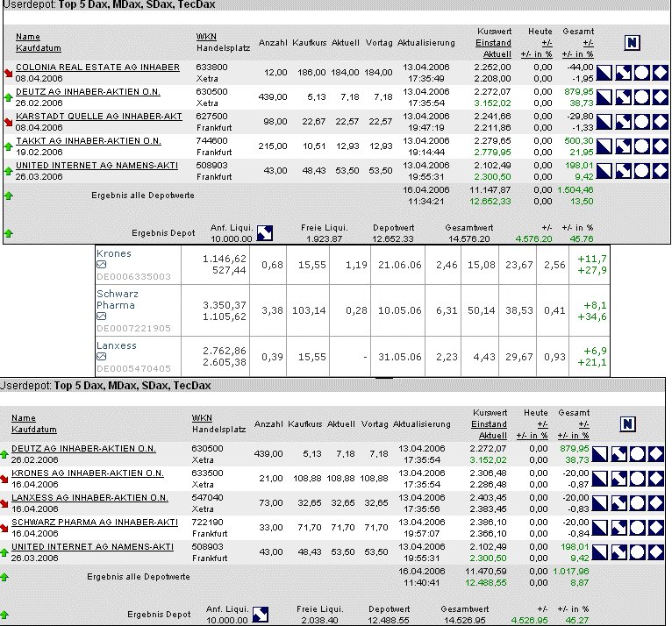Open TAKKT AG INHABER-AKTIEN O.N. link
Image resolution: width=672 pixels, height=626 pixels.
point(89,141)
